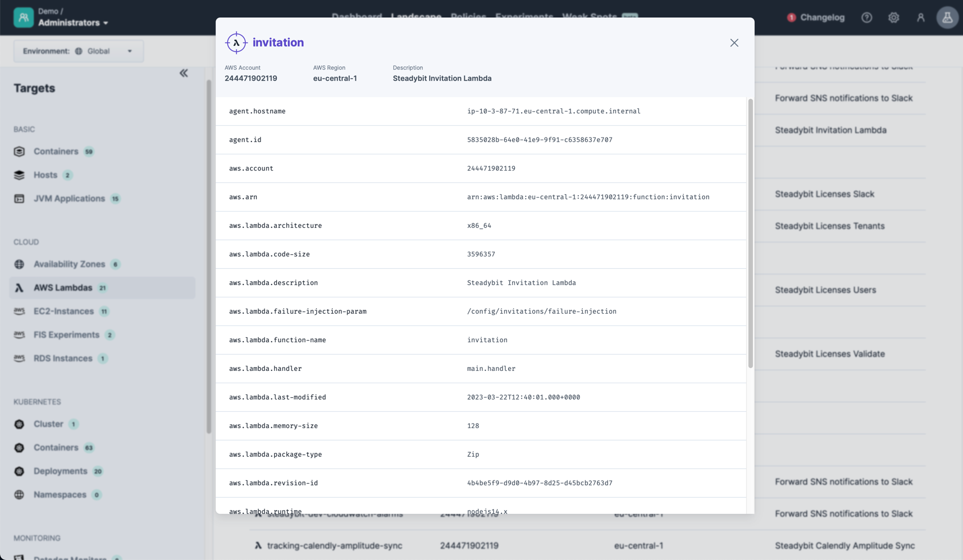Click AWS Account number in dialog header
The height and width of the screenshot is (560, 963).
tap(250, 79)
